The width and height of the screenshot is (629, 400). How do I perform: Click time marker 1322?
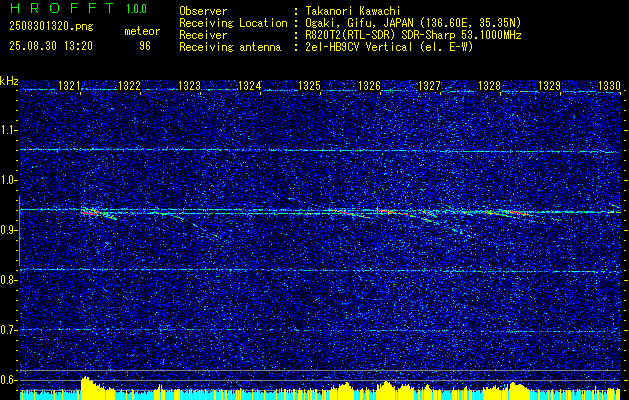[x=129, y=85]
